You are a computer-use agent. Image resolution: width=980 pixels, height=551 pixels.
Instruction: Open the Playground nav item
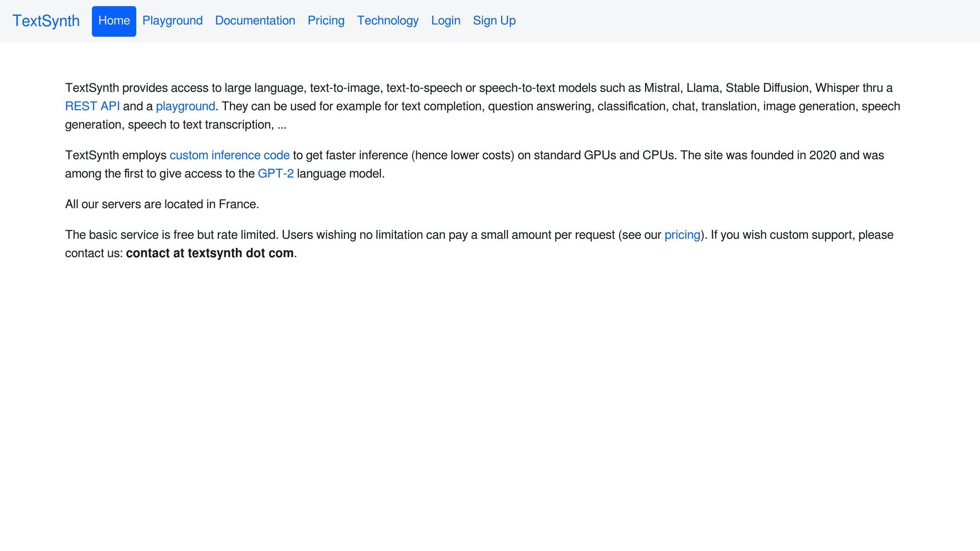[172, 21]
